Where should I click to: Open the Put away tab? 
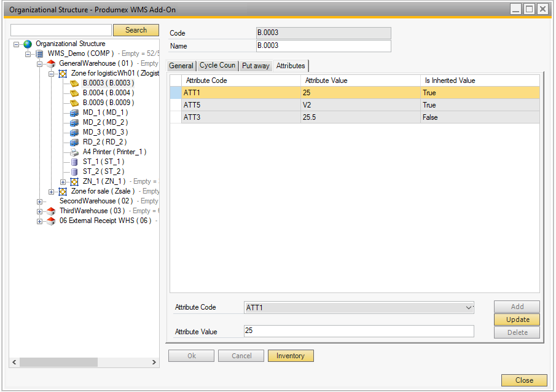point(256,66)
